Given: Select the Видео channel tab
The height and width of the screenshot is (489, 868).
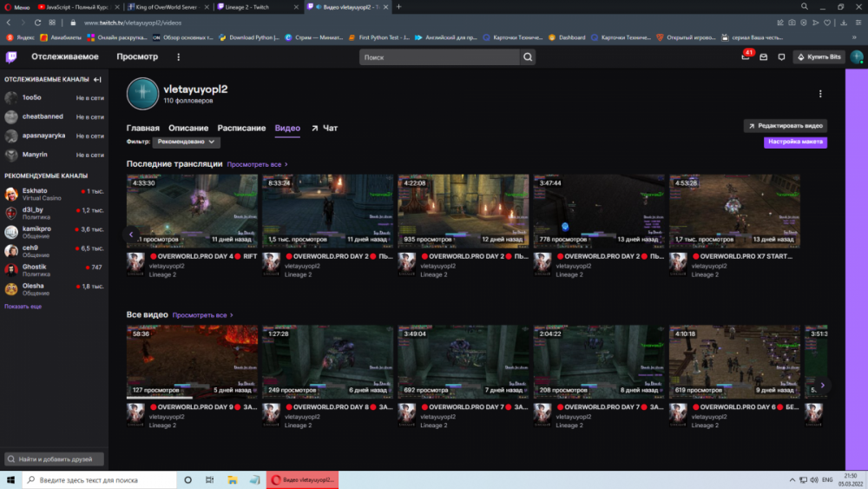Looking at the screenshot, I should (x=287, y=128).
